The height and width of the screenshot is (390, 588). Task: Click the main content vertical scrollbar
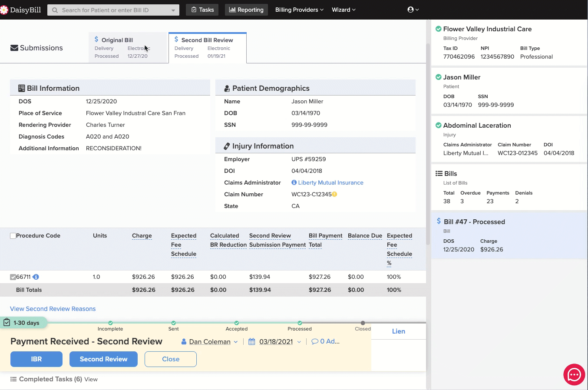click(428, 143)
